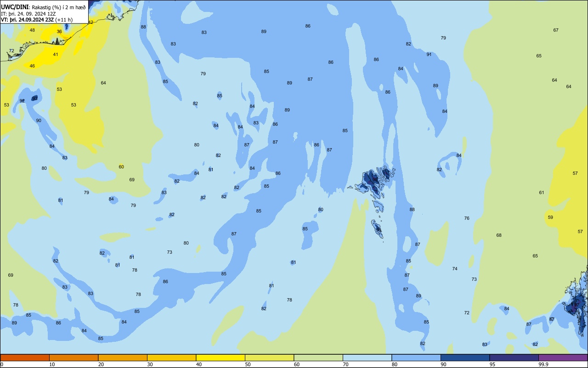Click the humidity value 68 on the map
This screenshot has height=368, width=588.
(x=499, y=235)
